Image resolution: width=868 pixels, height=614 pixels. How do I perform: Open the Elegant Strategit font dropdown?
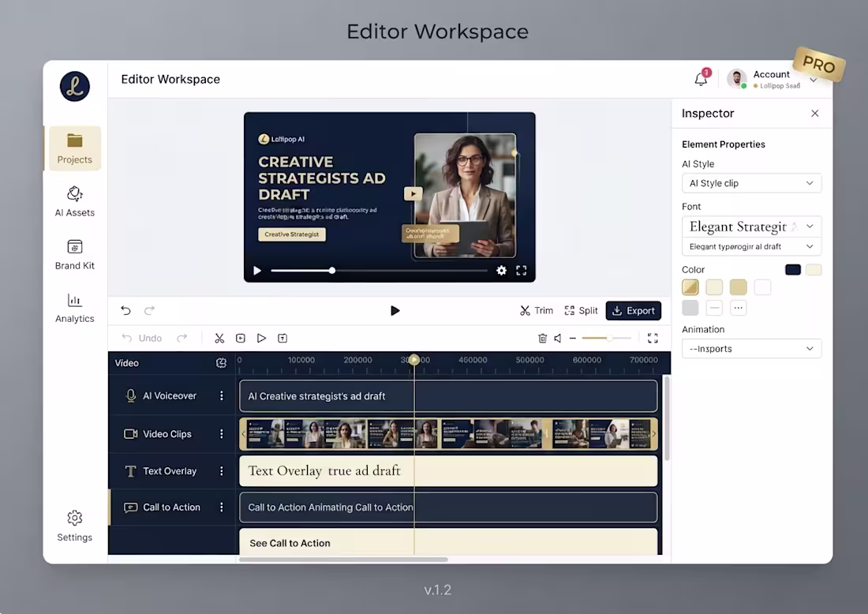point(751,227)
